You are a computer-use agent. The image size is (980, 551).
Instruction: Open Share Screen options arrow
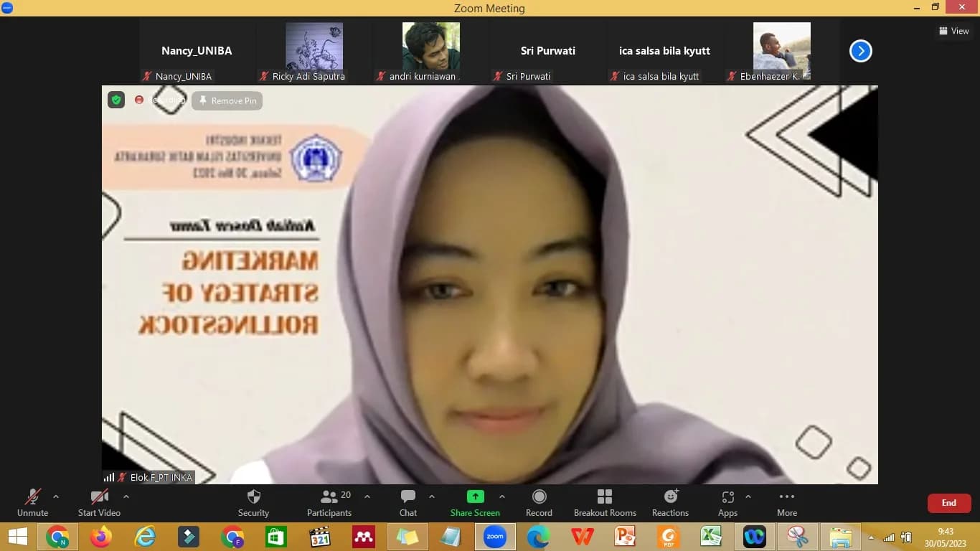coord(502,496)
